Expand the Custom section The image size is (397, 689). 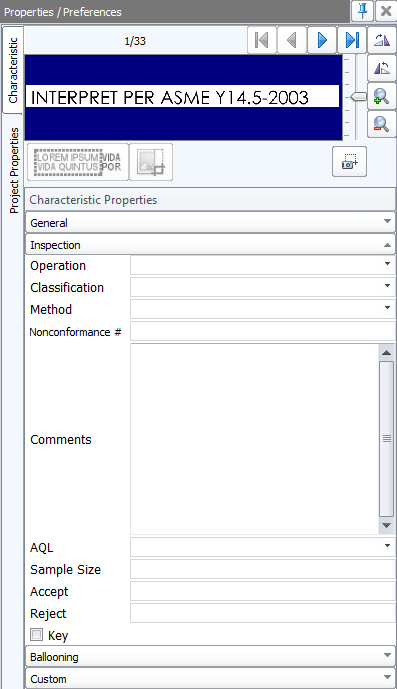point(211,678)
